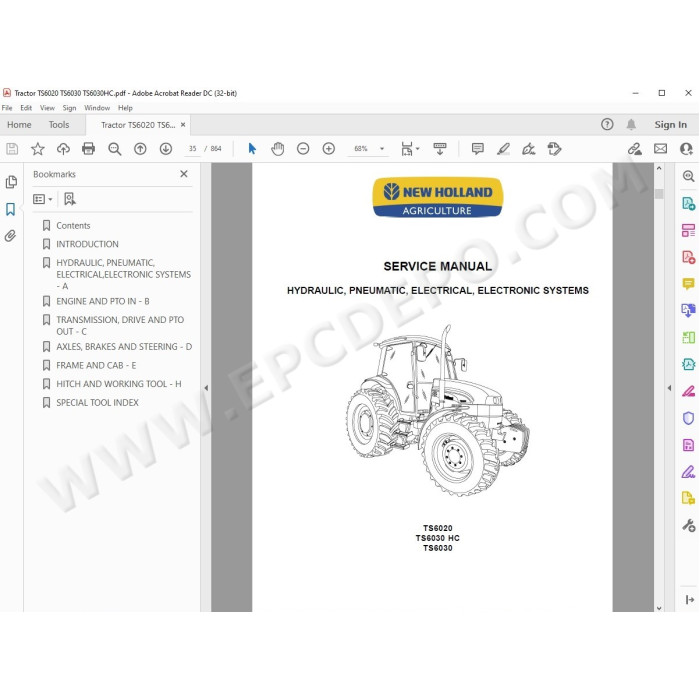Find current bookmark icon
Image resolution: width=700 pixels, height=700 pixels.
[70, 199]
